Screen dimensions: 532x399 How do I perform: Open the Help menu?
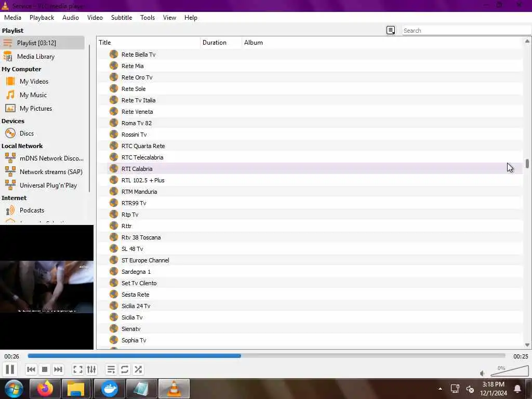pos(191,18)
